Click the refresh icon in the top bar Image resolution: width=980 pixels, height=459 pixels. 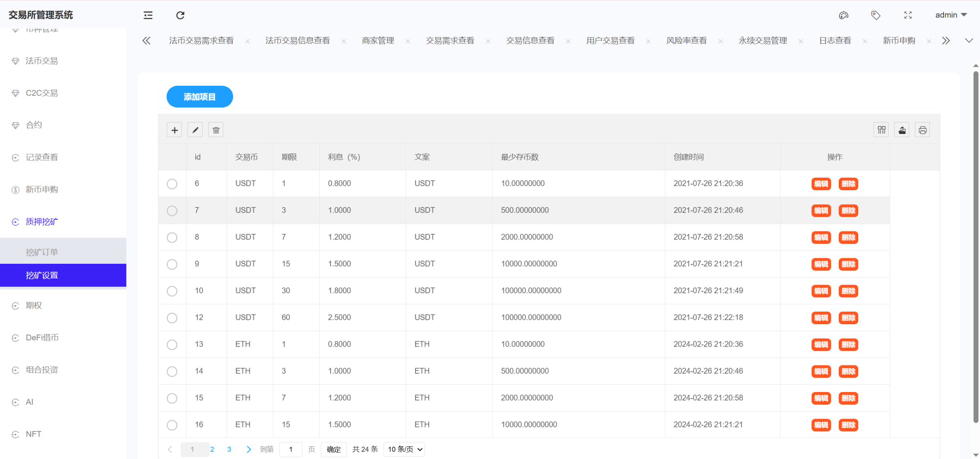point(180,15)
